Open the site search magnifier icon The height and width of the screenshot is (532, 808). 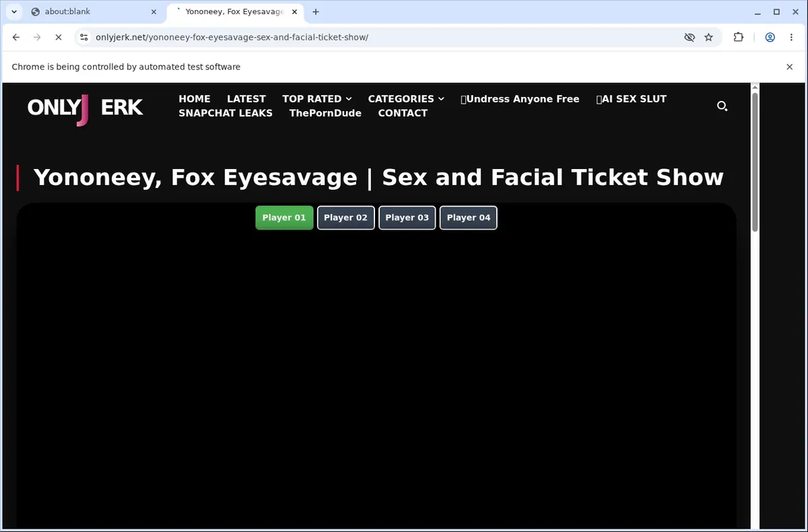point(722,106)
